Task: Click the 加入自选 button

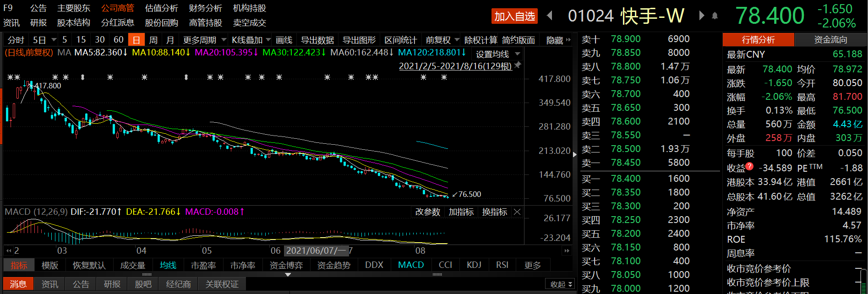Action: [514, 16]
